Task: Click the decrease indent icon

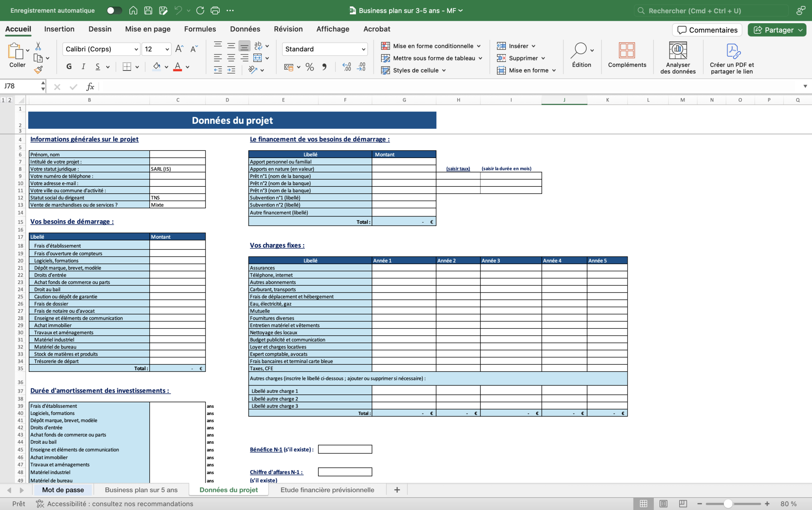Action: [218, 70]
